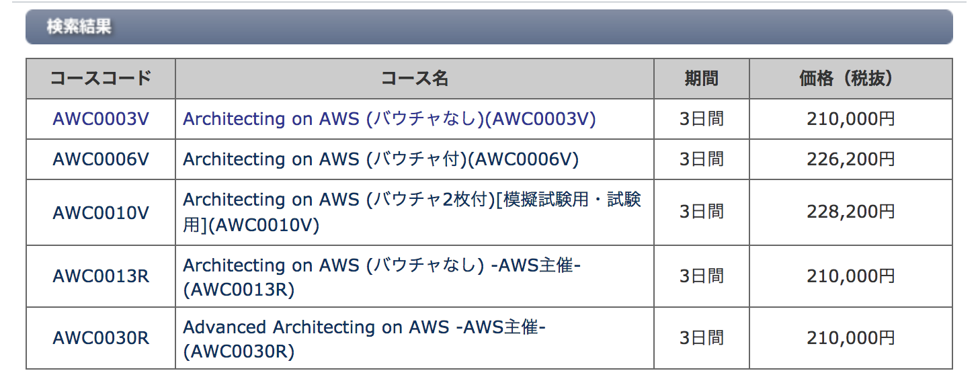Open Architecting on AWS (バウチャ2枚付) course link
This screenshot has height=379, width=980.
coord(412,212)
